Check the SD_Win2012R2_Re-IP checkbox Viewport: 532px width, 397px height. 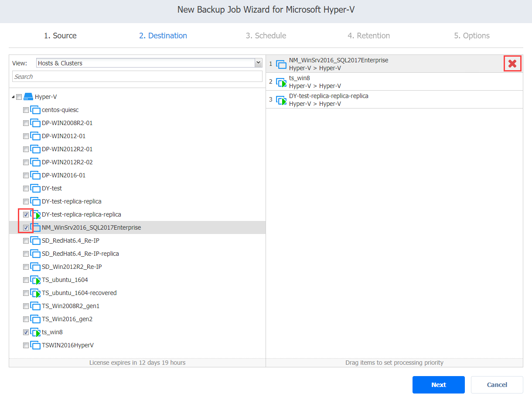click(26, 267)
